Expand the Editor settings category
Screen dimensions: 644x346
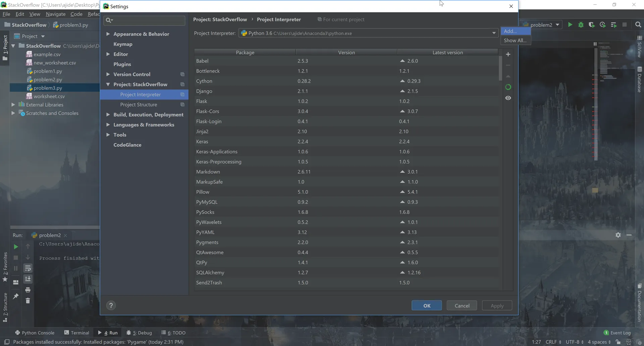pos(108,54)
